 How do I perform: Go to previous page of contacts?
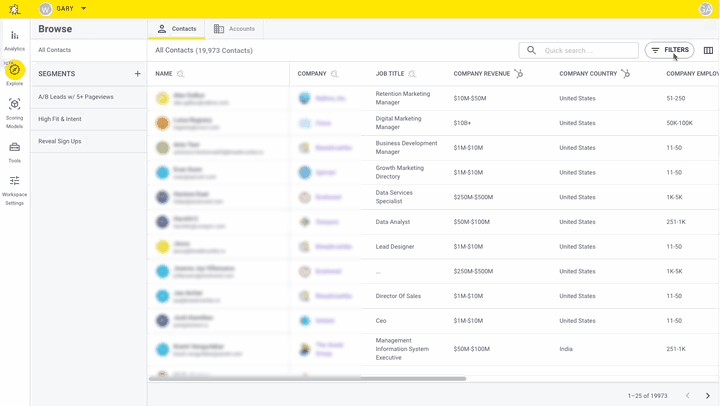coord(687,395)
